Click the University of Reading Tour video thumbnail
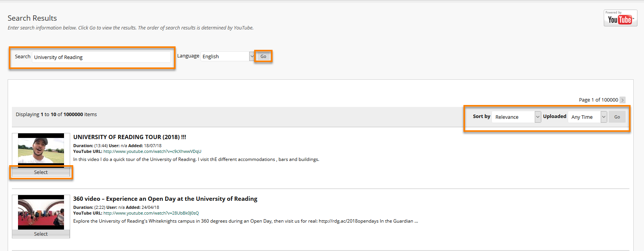 [x=41, y=151]
